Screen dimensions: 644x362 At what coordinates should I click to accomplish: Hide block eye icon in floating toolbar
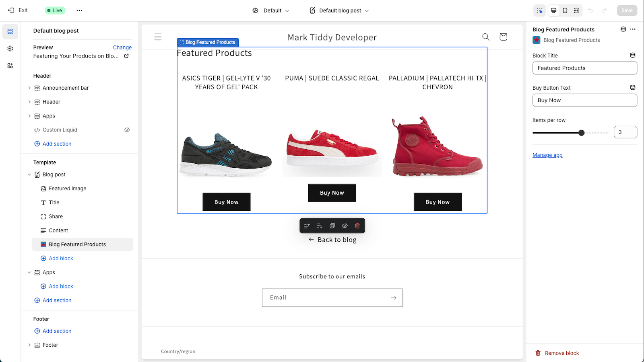(x=345, y=226)
